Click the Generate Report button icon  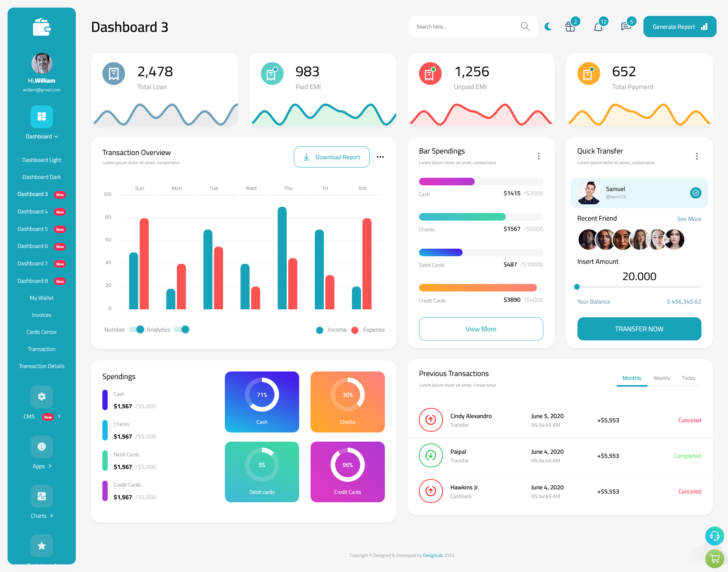coord(704,26)
